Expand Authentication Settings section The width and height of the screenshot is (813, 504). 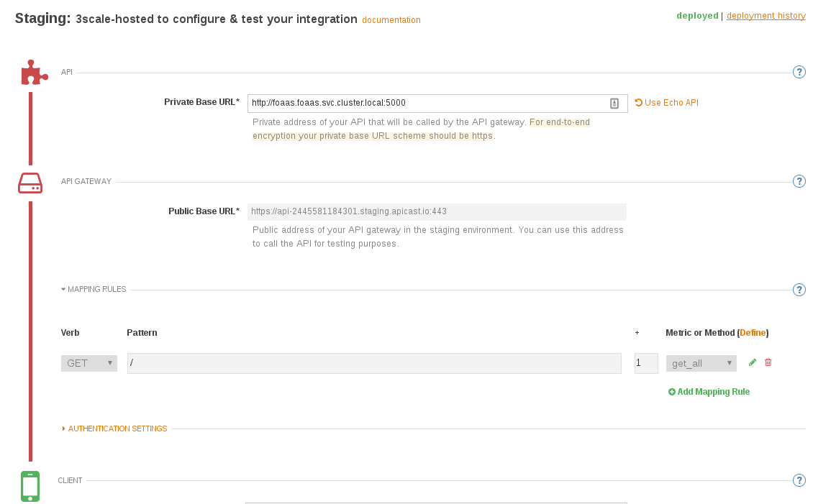[x=114, y=429]
